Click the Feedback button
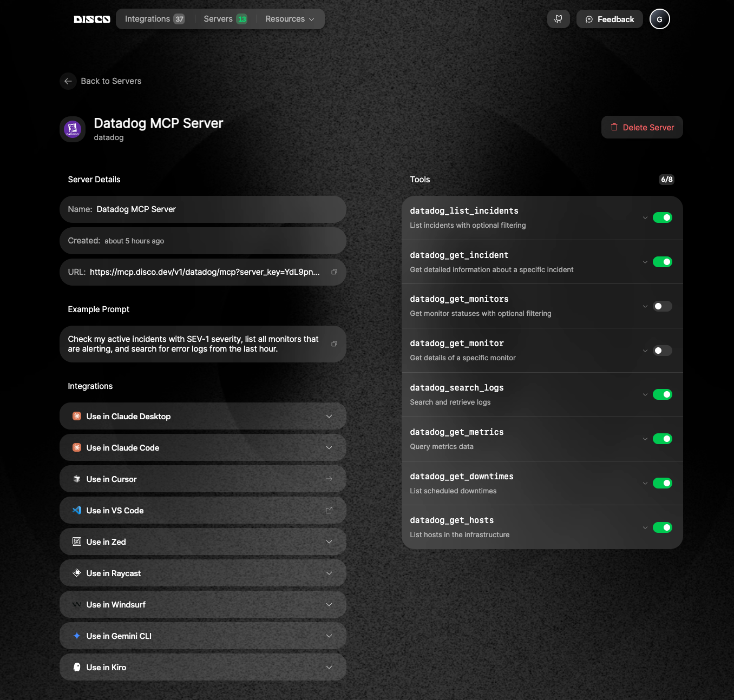Viewport: 734px width, 700px height. pyautogui.click(x=610, y=19)
